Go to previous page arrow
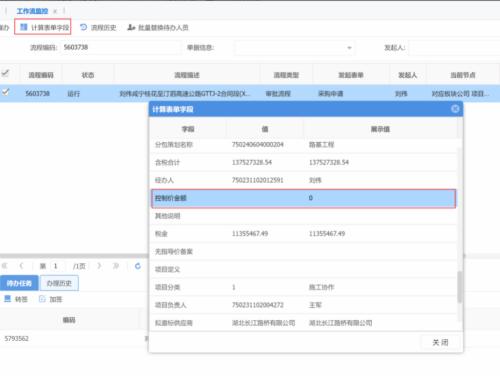Viewport: 500px width, 376px height. point(21,266)
